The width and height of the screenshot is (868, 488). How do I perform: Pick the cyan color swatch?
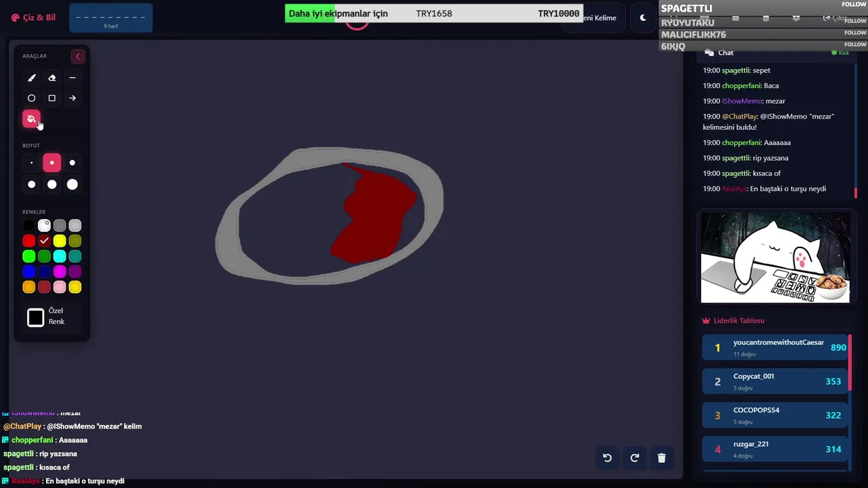60,256
